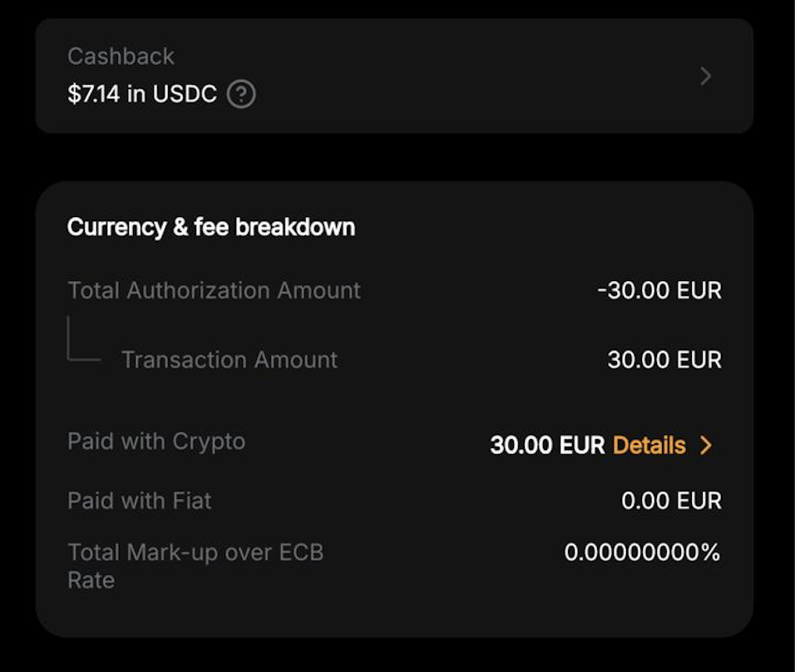Click the Currency & fee breakdown heading

[x=211, y=227]
